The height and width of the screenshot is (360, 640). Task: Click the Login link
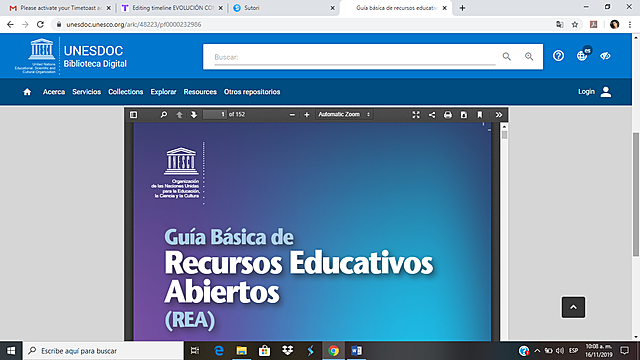click(586, 91)
